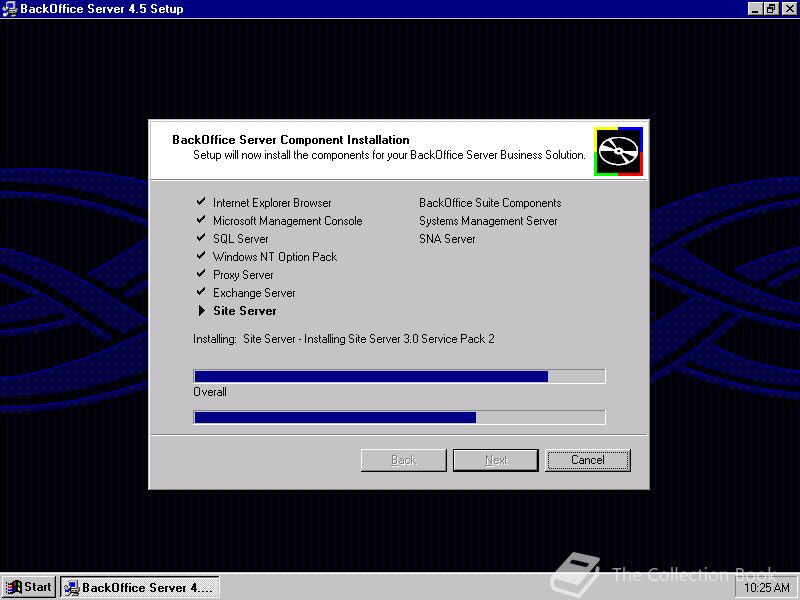Click the setup icon in the title bar
Viewport: 800px width, 600px height.
click(x=9, y=9)
